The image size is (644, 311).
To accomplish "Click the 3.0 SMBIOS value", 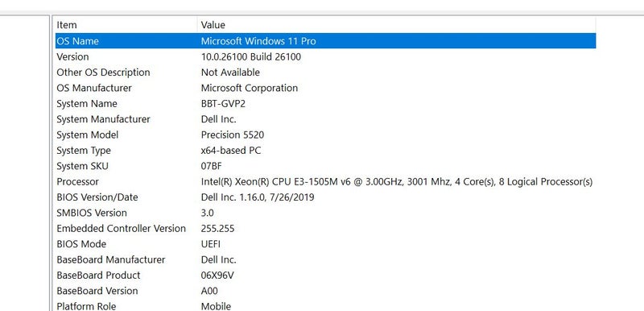I will tap(208, 213).
